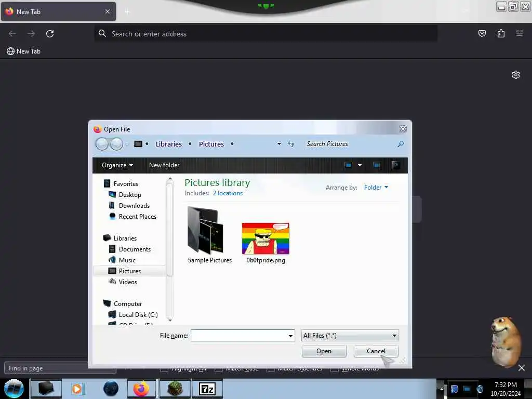
Task: Close the find bar with X
Action: click(x=522, y=368)
